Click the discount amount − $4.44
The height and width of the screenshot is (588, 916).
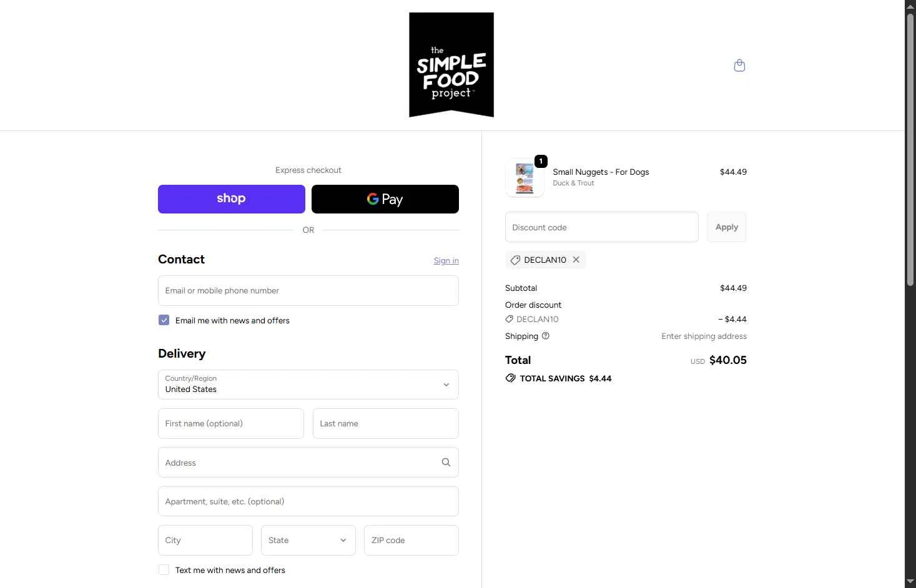(732, 319)
